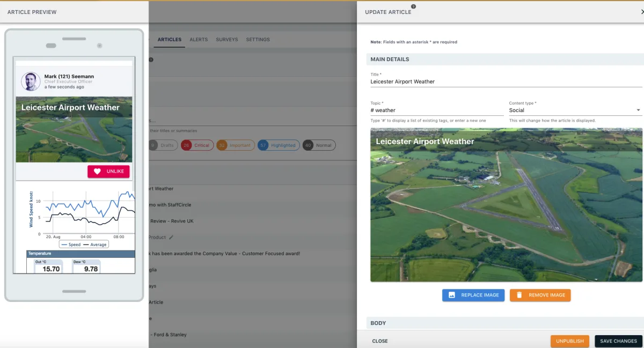The height and width of the screenshot is (348, 644).
Task: Click Mark Seemann's avatar in the preview
Action: pos(31,82)
